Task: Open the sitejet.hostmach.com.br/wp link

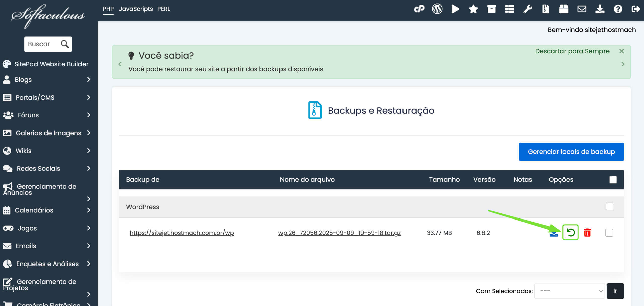Action: point(182,233)
